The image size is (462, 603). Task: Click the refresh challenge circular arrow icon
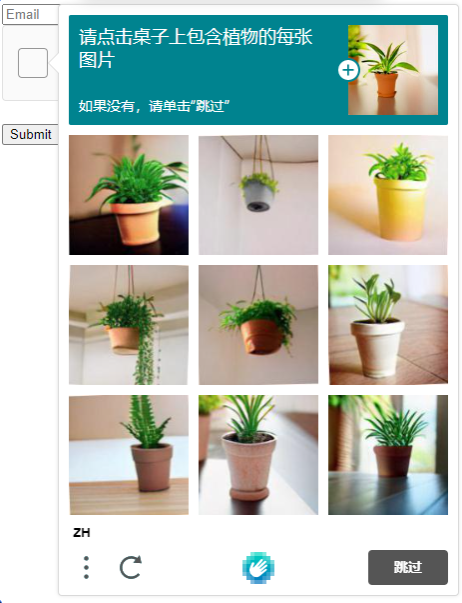coord(131,567)
